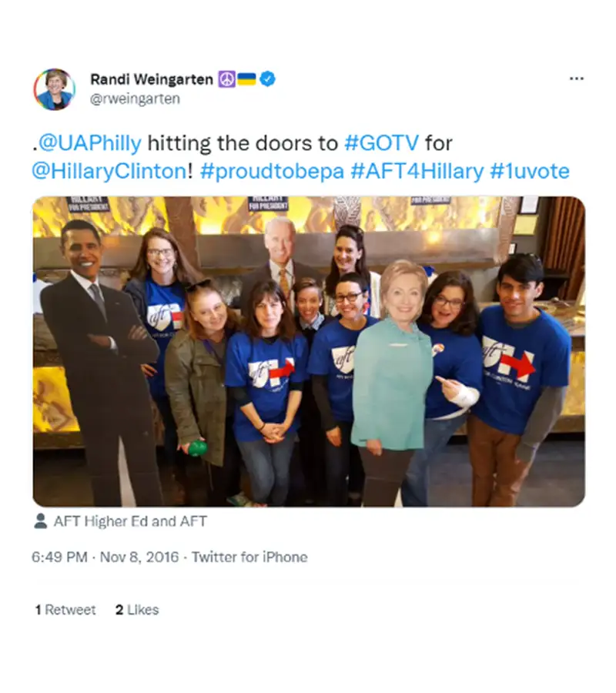Open the three-dot more options menu
Image resolution: width=616 pixels, height=693 pixels.
[x=576, y=79]
